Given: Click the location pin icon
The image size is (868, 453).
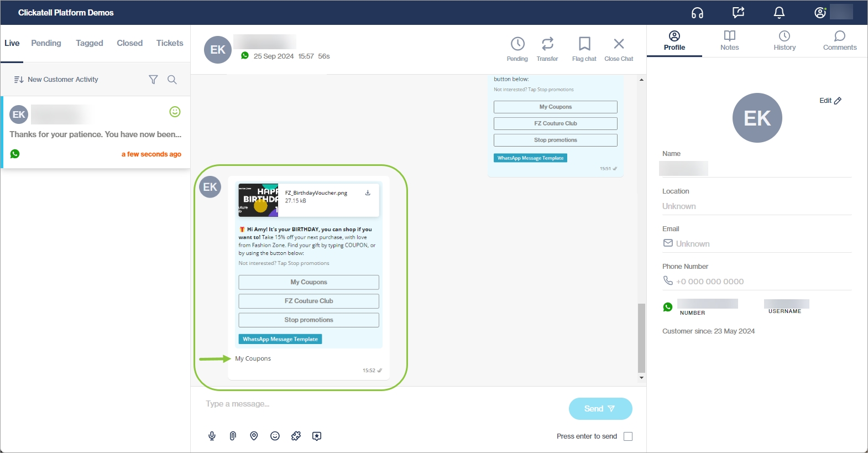Looking at the screenshot, I should pos(254,436).
